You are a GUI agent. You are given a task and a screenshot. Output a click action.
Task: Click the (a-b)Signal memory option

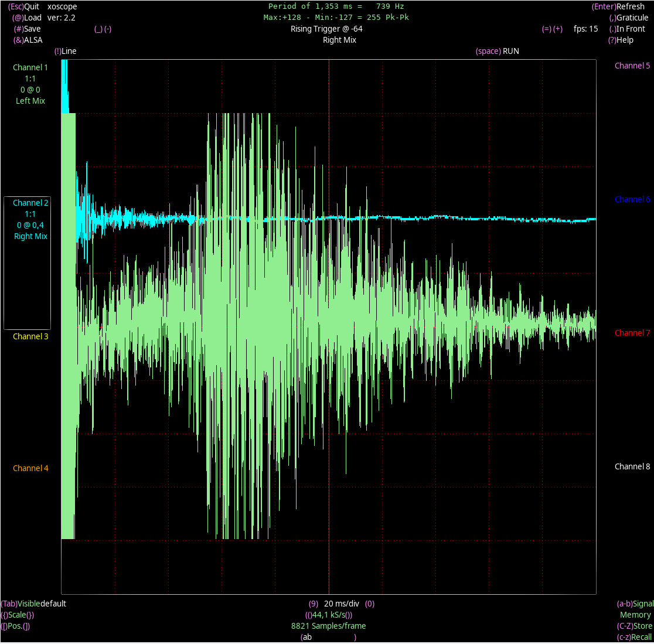[635, 604]
